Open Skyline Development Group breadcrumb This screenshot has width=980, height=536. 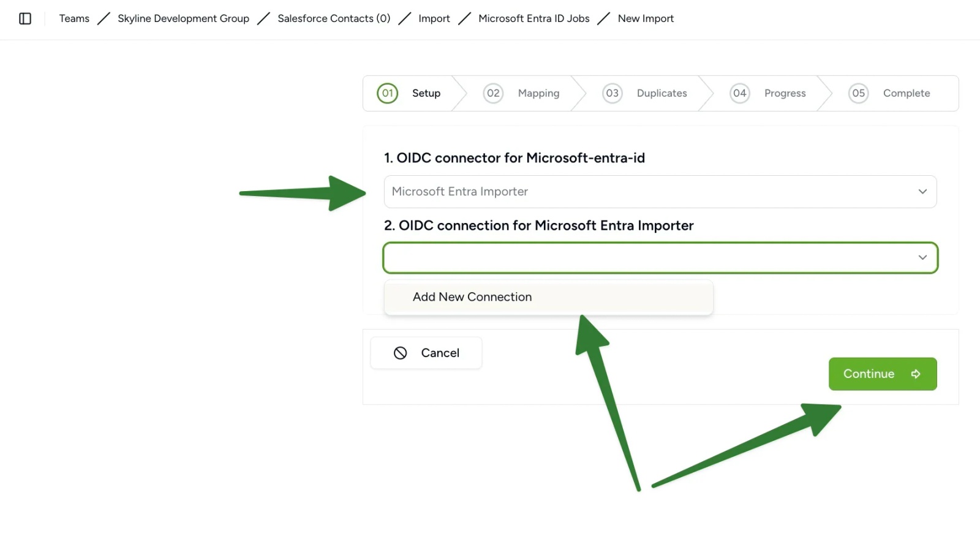183,18
